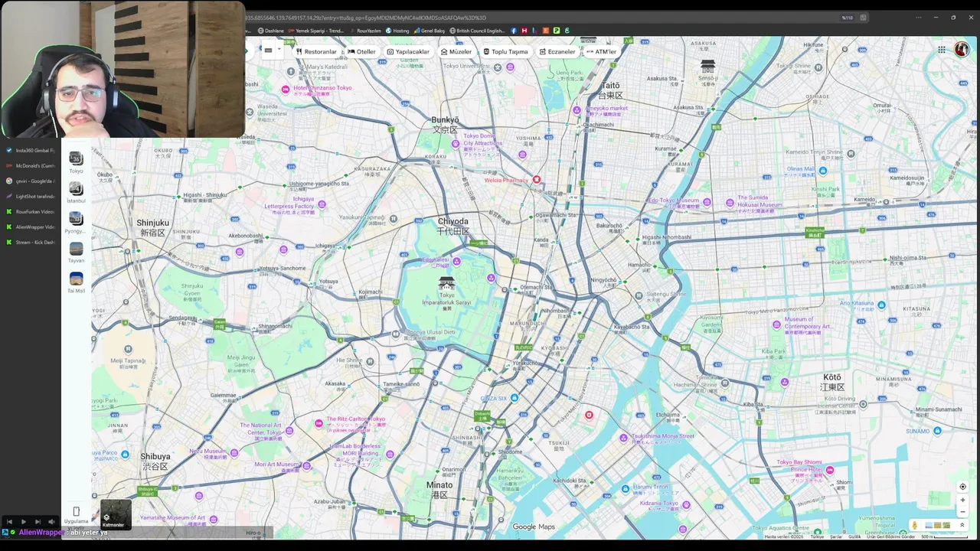Image resolution: width=980 pixels, height=551 pixels.
Task: Click the Eczaneler category chip
Action: (557, 52)
